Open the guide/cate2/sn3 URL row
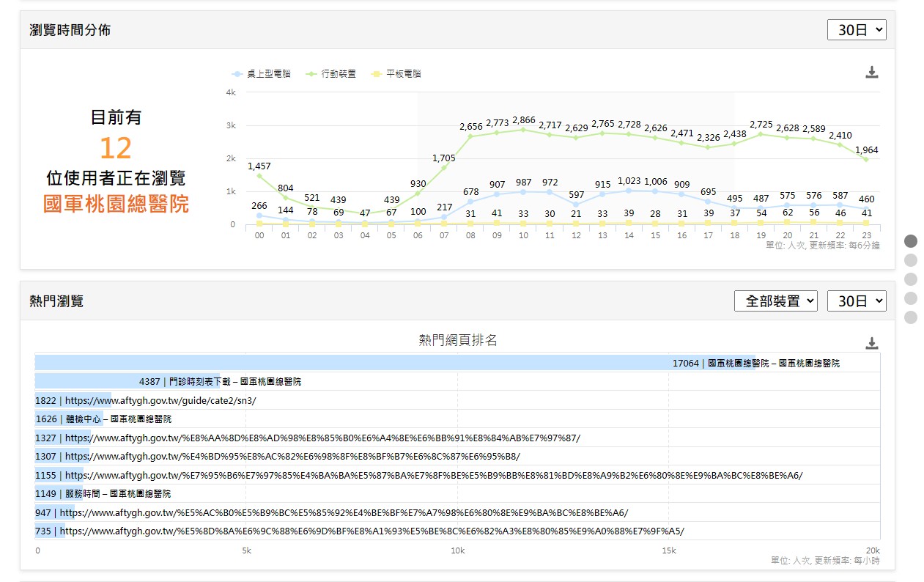The image size is (924, 582). click(146, 400)
